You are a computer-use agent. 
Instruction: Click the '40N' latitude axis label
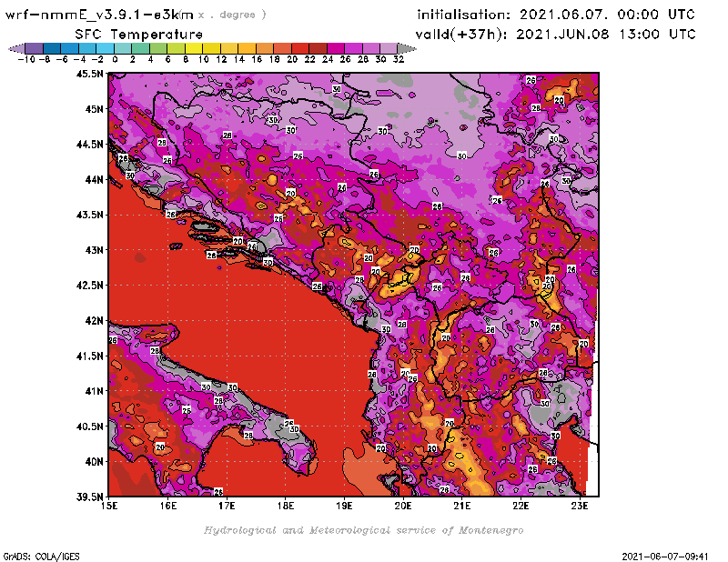[x=94, y=462]
